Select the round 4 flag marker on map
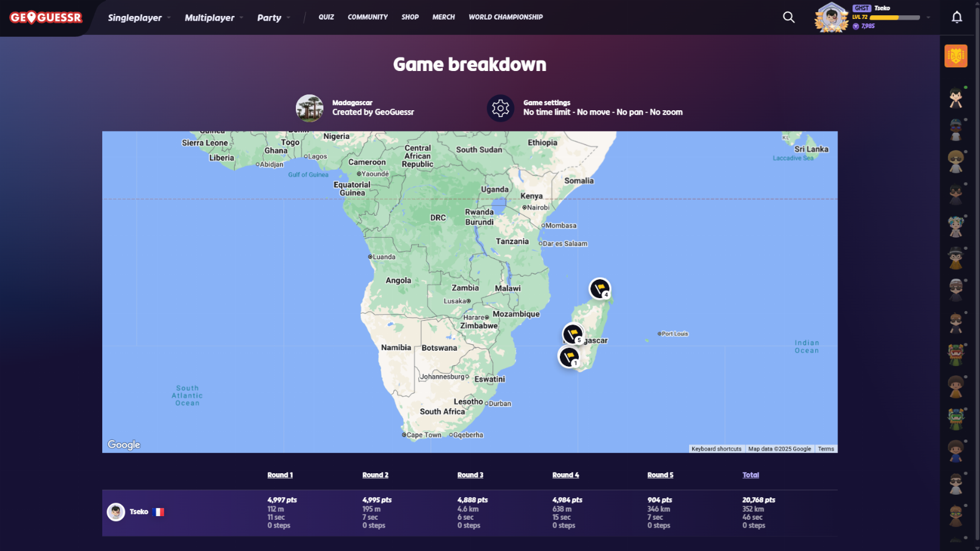Image resolution: width=980 pixels, height=551 pixels. coord(600,288)
